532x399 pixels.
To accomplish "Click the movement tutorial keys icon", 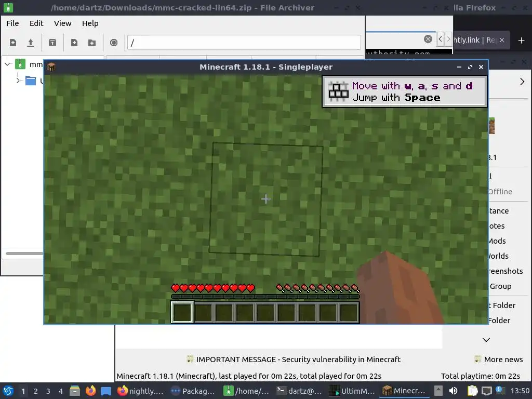I will [x=338, y=91].
